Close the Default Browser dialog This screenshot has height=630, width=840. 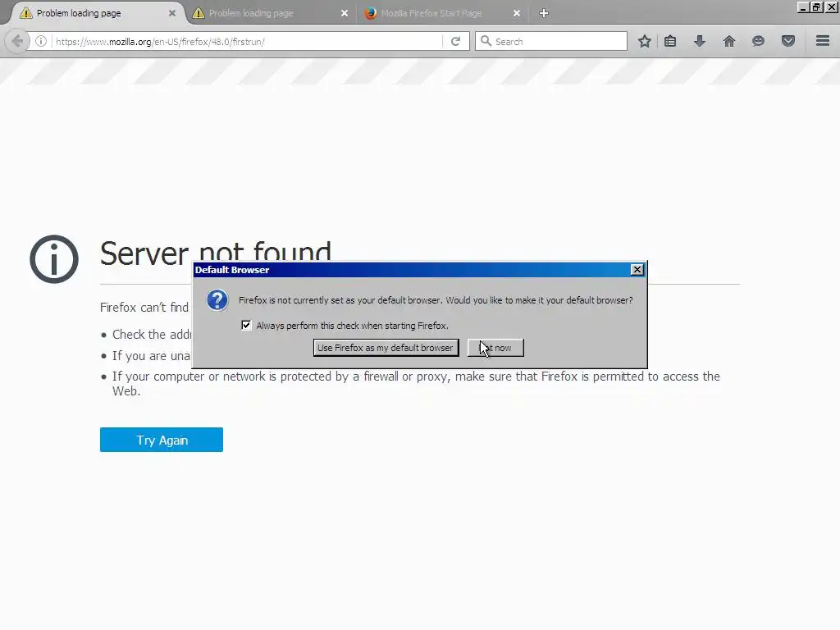point(637,269)
